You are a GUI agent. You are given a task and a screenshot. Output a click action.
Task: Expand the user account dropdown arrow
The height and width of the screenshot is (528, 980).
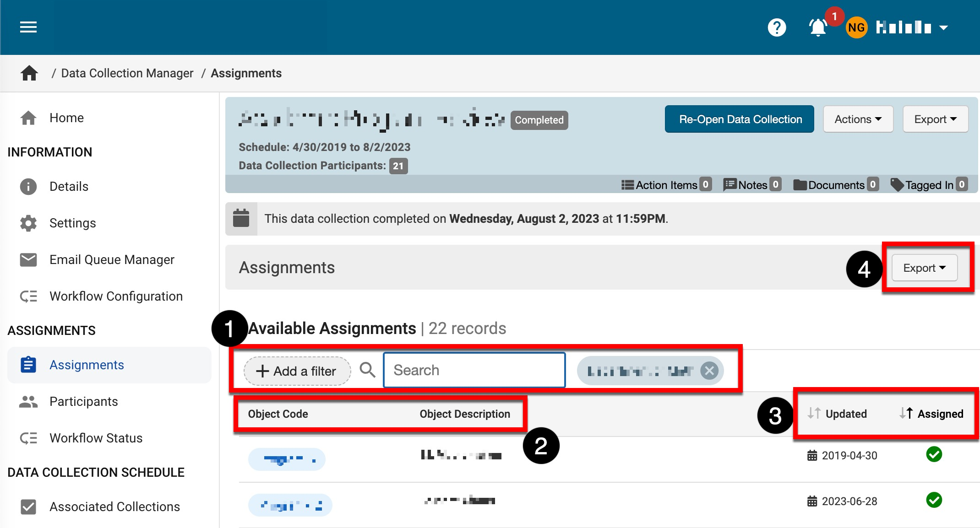coord(944,28)
